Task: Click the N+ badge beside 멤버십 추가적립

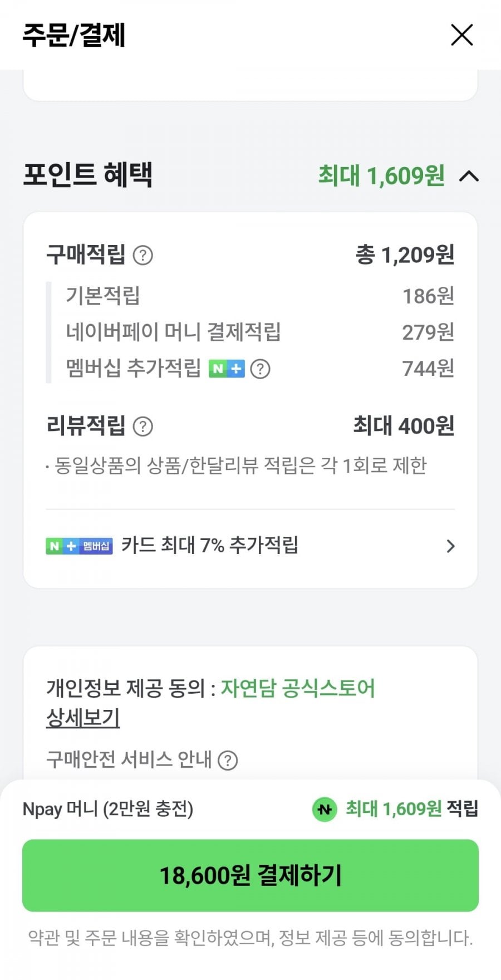Action: coord(227,369)
